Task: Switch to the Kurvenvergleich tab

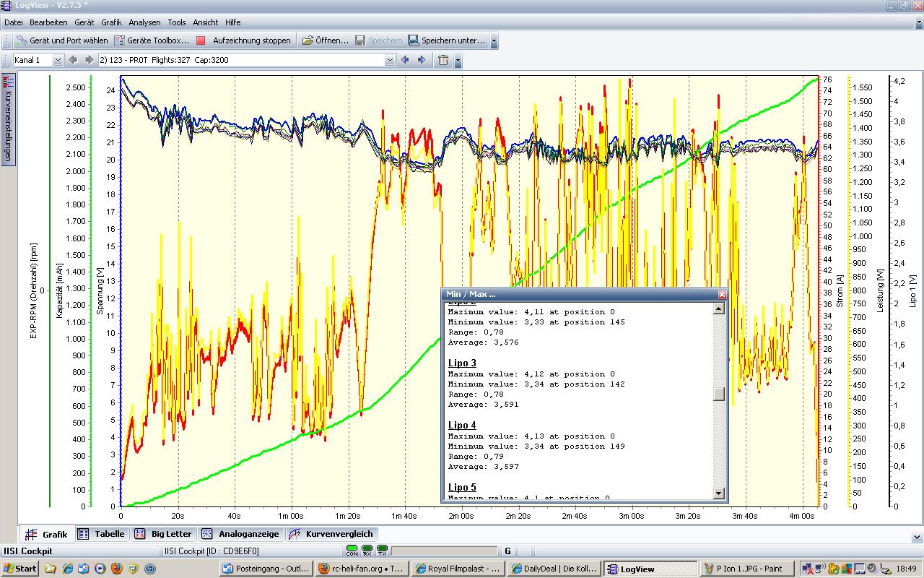Action: coord(331,534)
